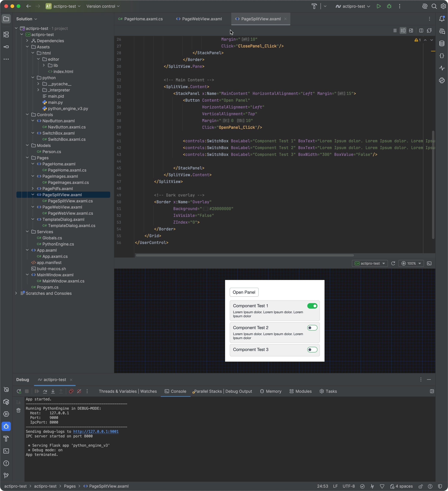Open Database tool window icon
This screenshot has height=491, width=448.
point(442,44)
